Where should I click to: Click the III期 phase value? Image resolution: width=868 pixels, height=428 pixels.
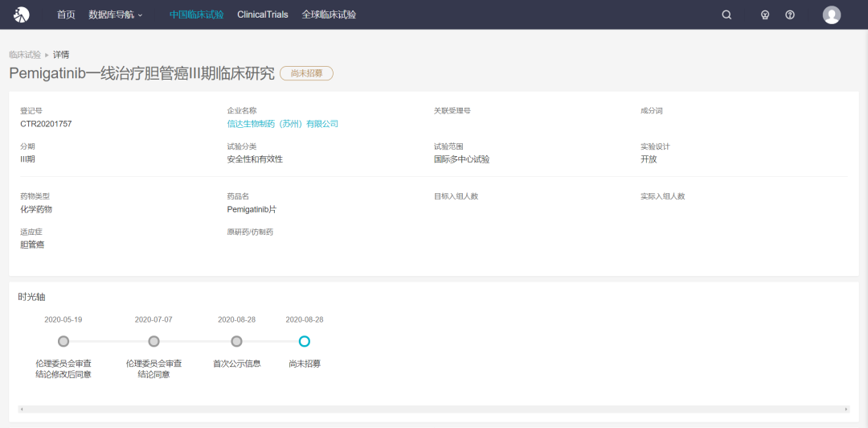coord(27,159)
